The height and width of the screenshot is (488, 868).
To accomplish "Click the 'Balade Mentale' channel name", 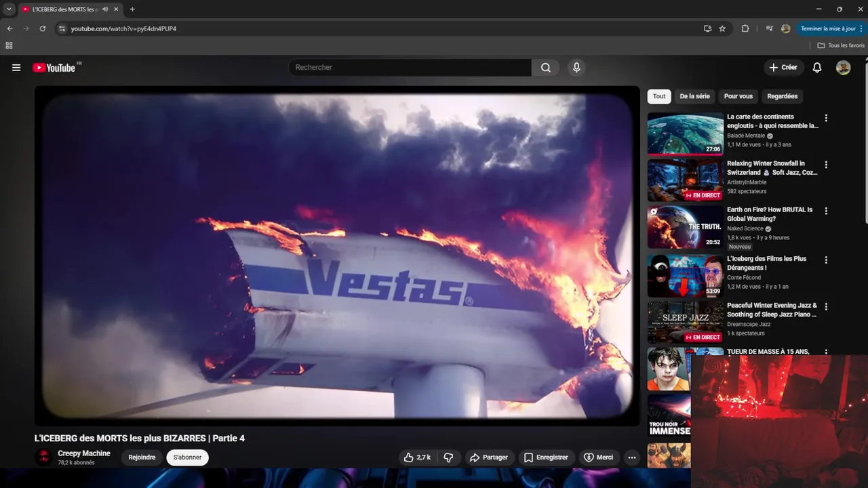I will click(746, 136).
